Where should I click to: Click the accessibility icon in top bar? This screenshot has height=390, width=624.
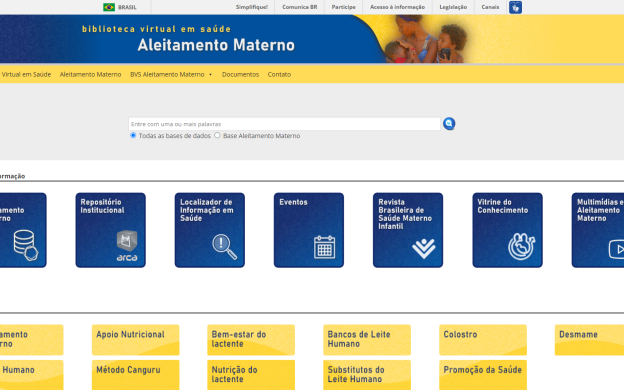(515, 7)
